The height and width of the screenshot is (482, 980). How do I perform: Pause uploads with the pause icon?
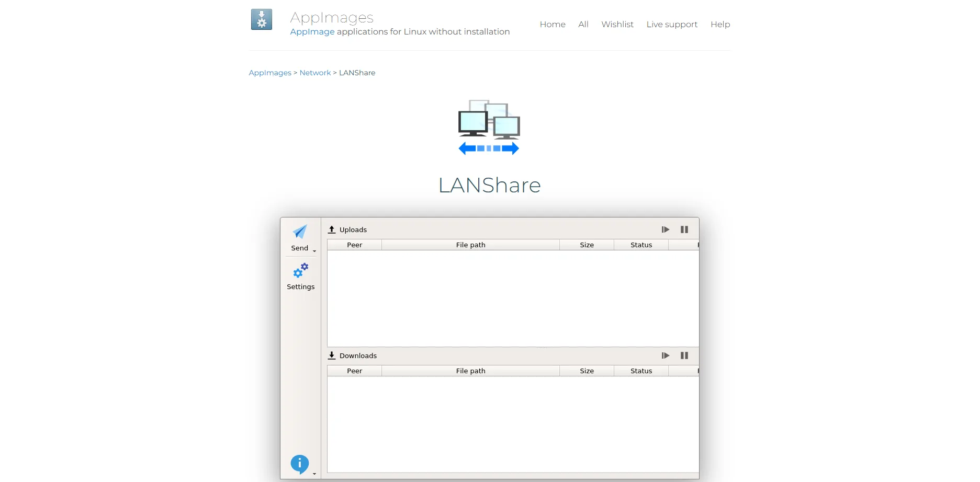(x=684, y=229)
